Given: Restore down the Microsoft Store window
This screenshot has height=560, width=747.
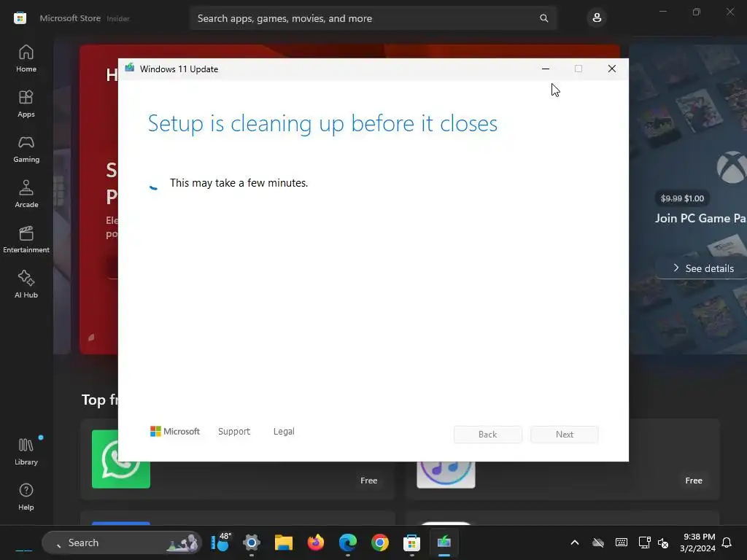Looking at the screenshot, I should click(697, 12).
